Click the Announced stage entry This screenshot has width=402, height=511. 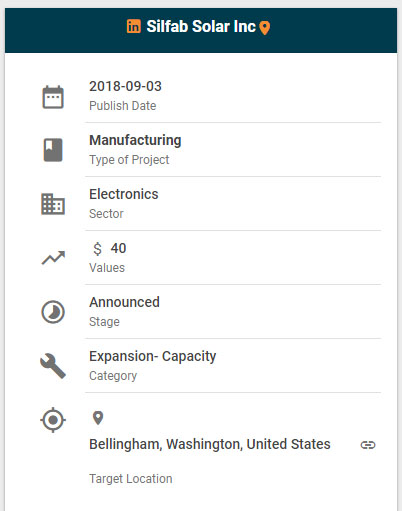point(124,302)
